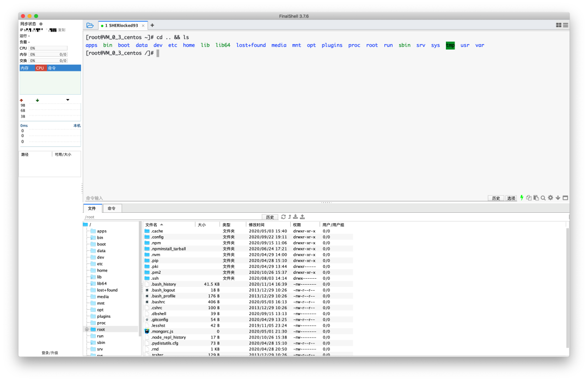Click the /root path field
This screenshot has width=588, height=381.
pyautogui.click(x=173, y=217)
